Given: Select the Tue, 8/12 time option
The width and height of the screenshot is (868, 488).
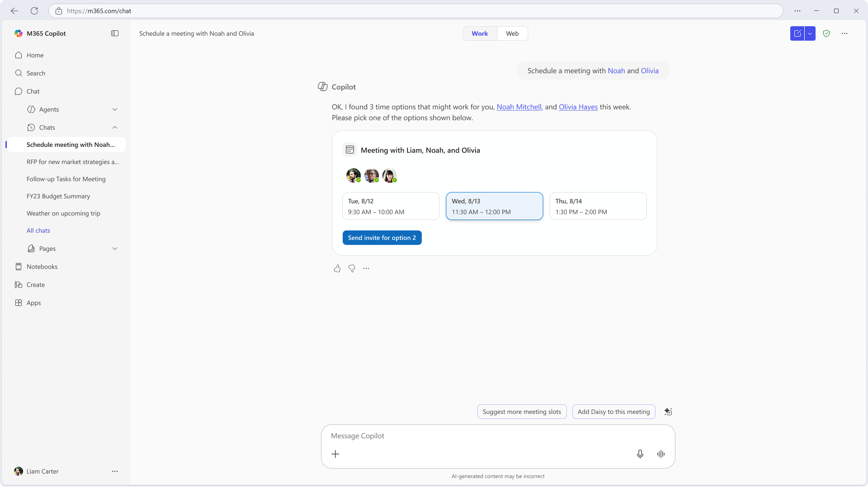Looking at the screenshot, I should [x=391, y=206].
